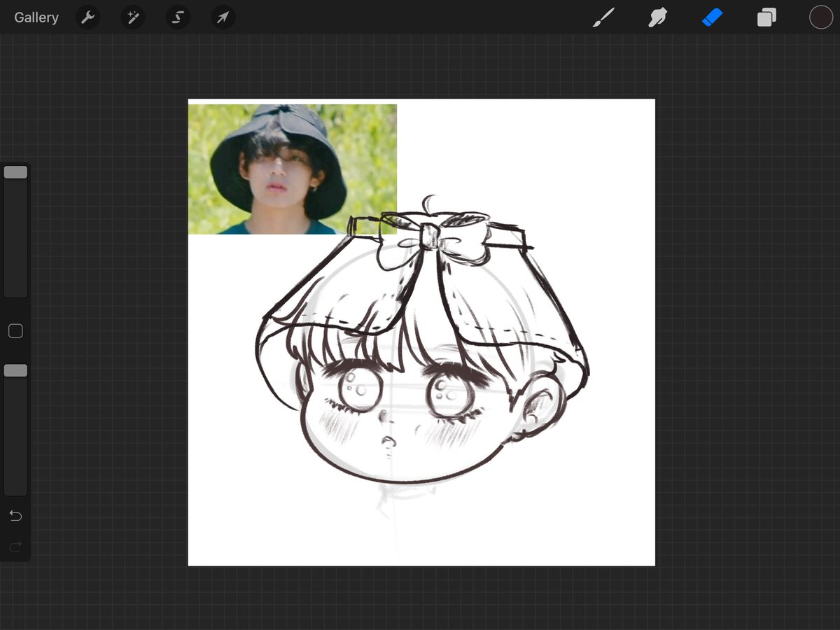Return to the Gallery
Screen dimensions: 840x630
point(36,17)
